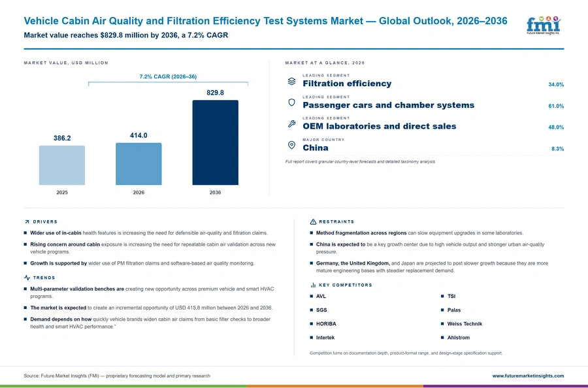
Task: Click the Source: Future Market Insights line
Action: point(117,376)
